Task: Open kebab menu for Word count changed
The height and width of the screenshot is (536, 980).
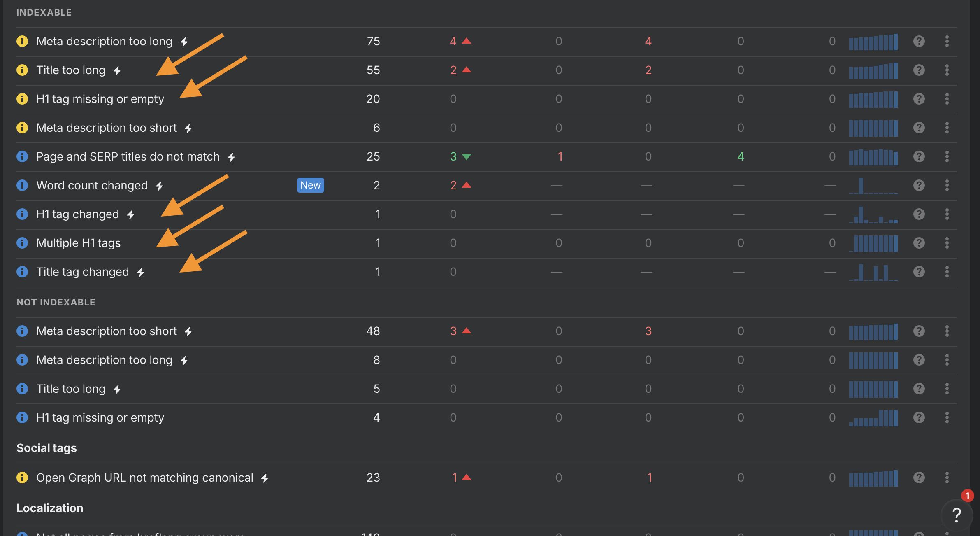Action: tap(947, 185)
